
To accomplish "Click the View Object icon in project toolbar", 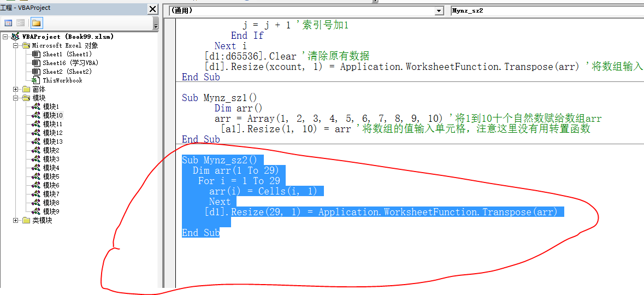I will pyautogui.click(x=20, y=23).
